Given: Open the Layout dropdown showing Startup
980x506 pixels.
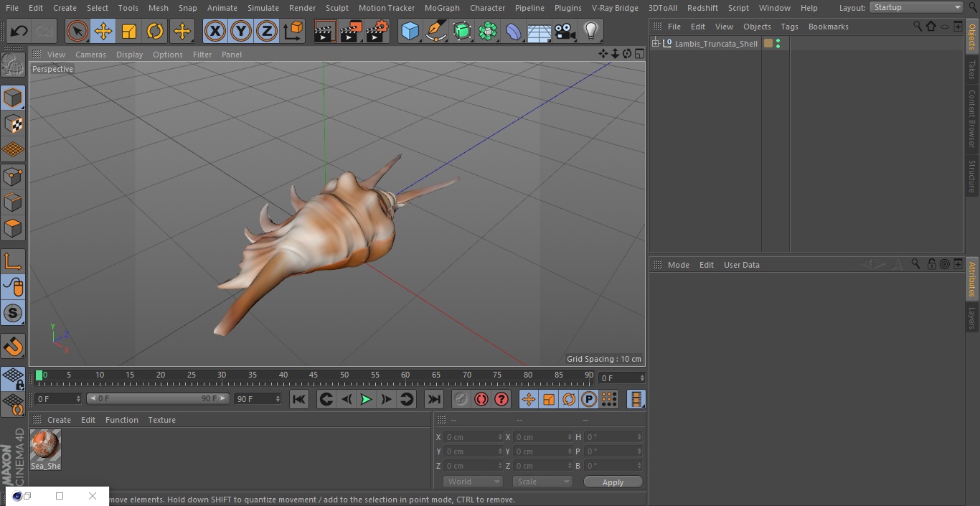Looking at the screenshot, I should (x=917, y=7).
